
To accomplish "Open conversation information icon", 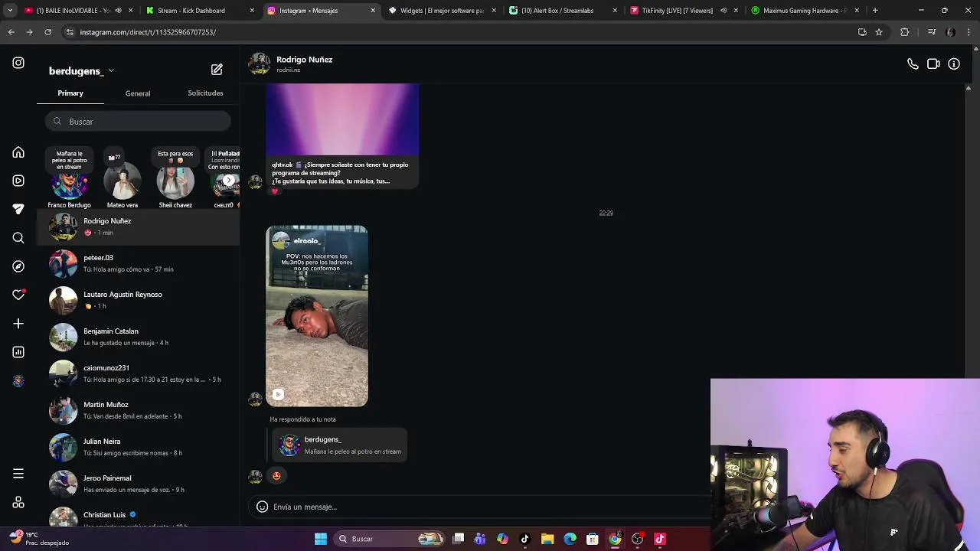I will [954, 64].
